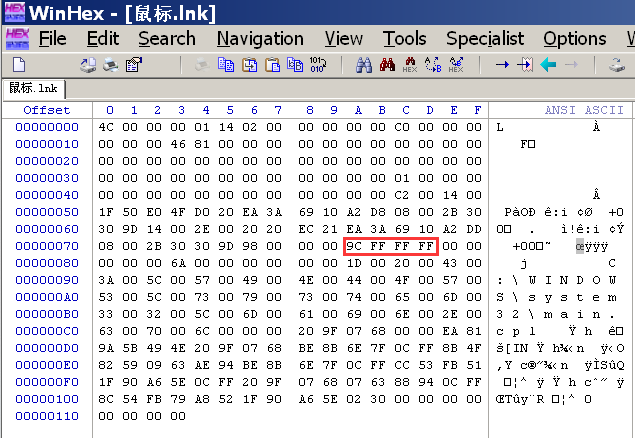Open the Specialist menu
Viewport: 635px width, 438px height.
click(x=485, y=39)
